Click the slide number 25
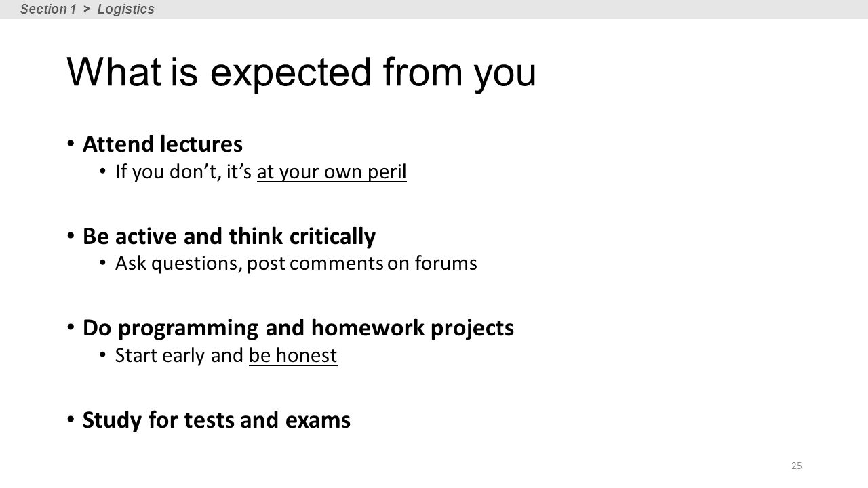 [797, 466]
